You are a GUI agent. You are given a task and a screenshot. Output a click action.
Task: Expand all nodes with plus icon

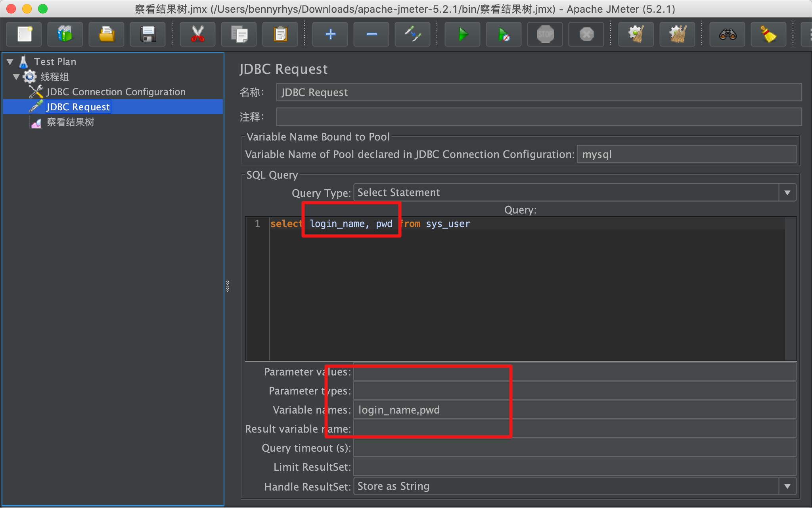[330, 35]
